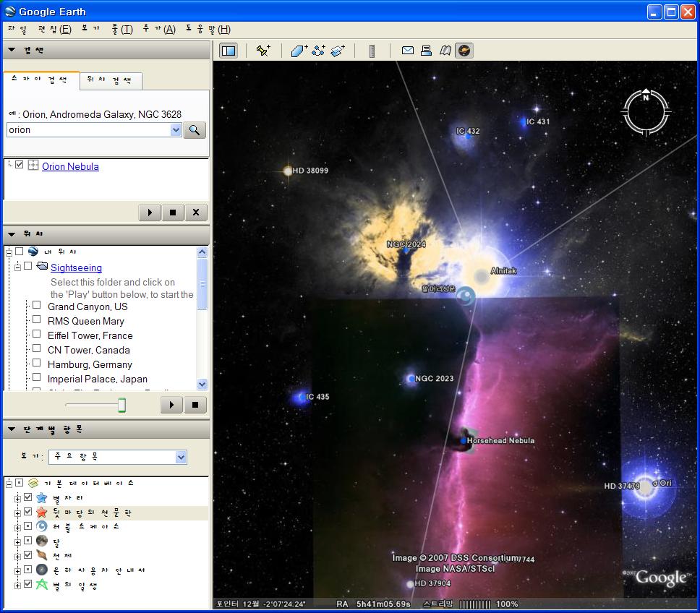The width and height of the screenshot is (700, 613).
Task: Expand the constellations layer tree node
Action: [x=17, y=499]
